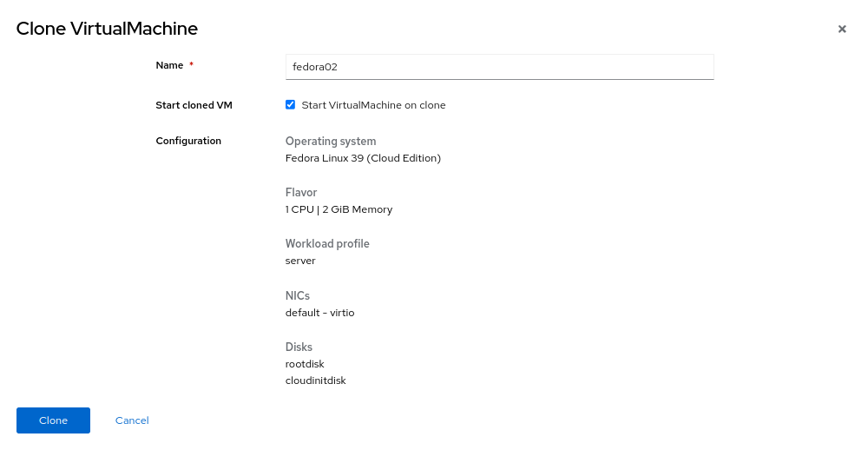The height and width of the screenshot is (450, 868).
Task: Click the Clone VirtualMachine dialog title
Action: pos(107,29)
